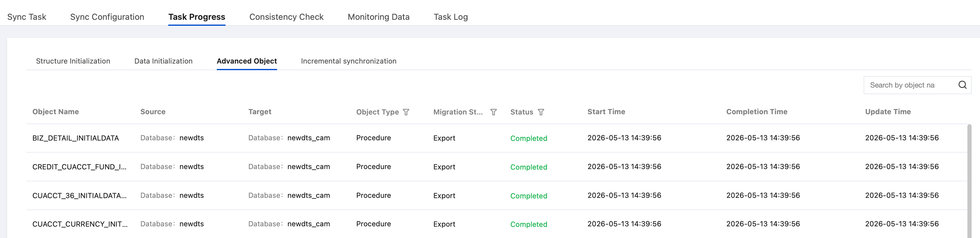Switch to the Sync Task tab
The height and width of the screenshot is (238, 980).
tap(27, 17)
